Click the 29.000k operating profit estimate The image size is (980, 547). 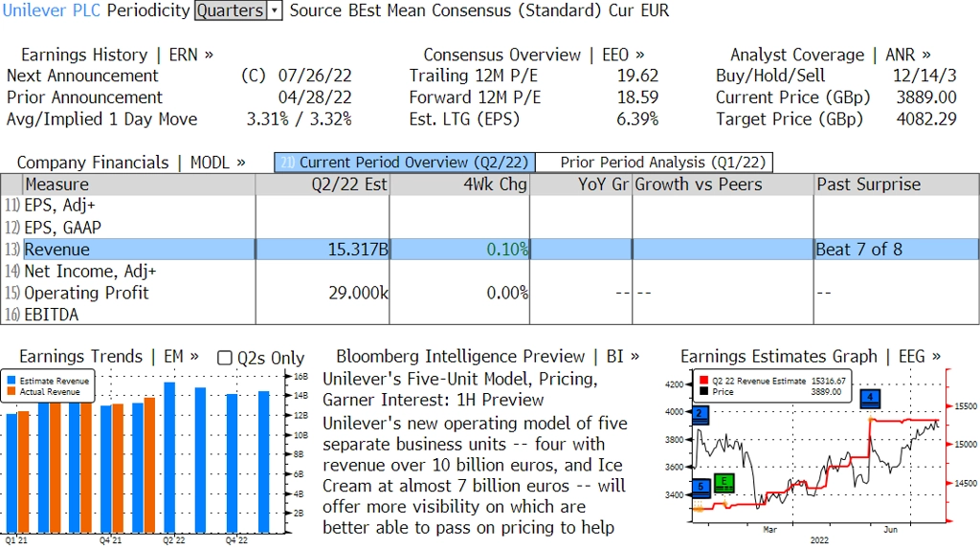coord(323,293)
